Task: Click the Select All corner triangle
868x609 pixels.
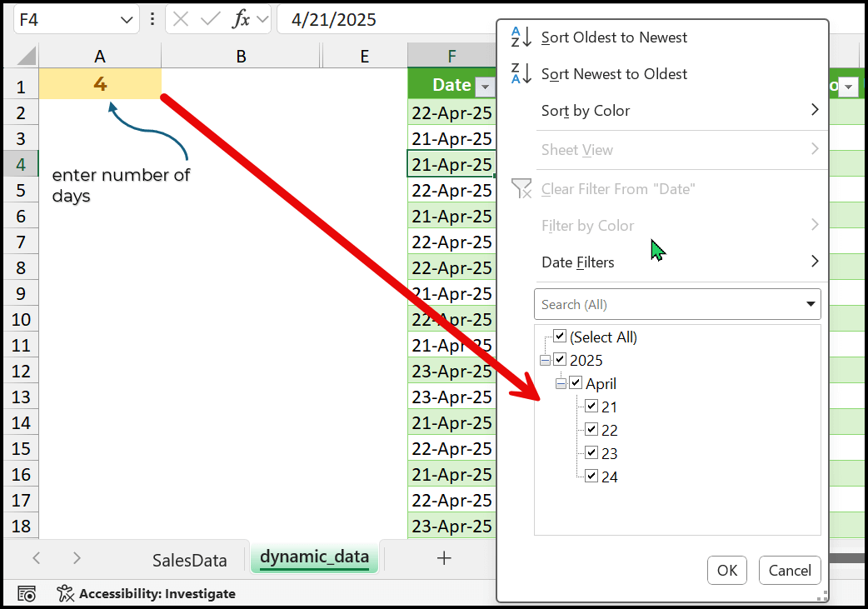Action: [25, 57]
